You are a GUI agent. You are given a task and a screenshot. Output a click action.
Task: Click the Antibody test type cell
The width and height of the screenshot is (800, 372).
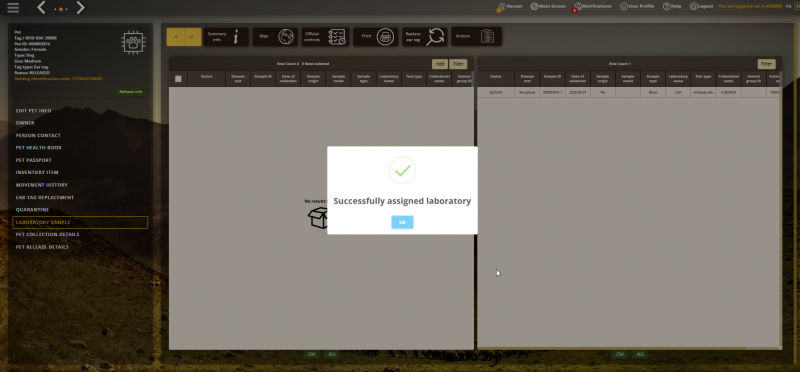click(x=704, y=92)
